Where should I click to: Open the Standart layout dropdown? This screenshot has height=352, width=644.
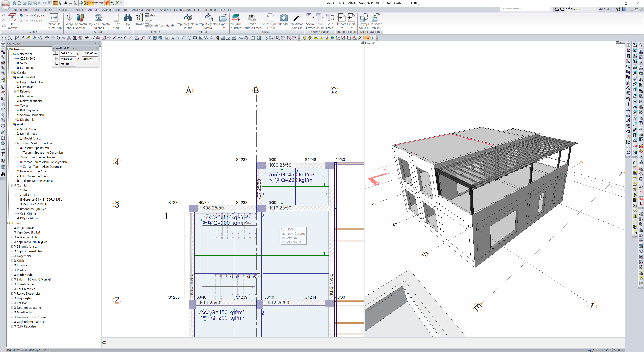[x=597, y=10]
